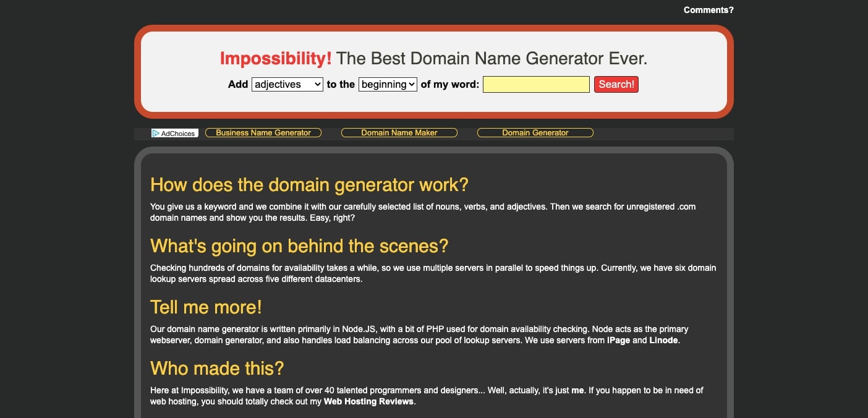Open Domain Generator ad link
868x418 pixels.
(x=535, y=133)
